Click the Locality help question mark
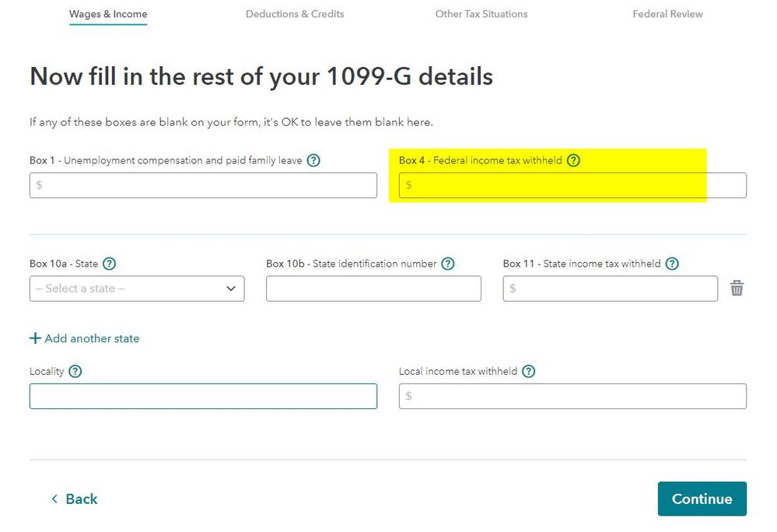 click(x=75, y=372)
